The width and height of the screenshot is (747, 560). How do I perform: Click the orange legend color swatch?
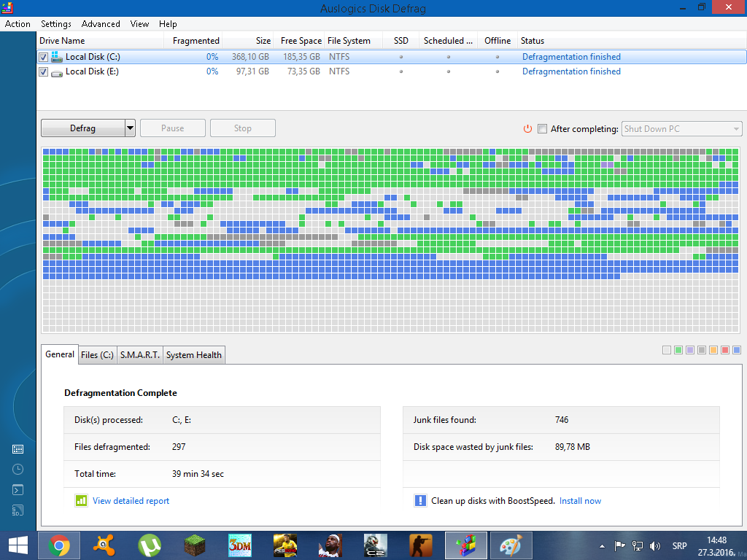713,350
